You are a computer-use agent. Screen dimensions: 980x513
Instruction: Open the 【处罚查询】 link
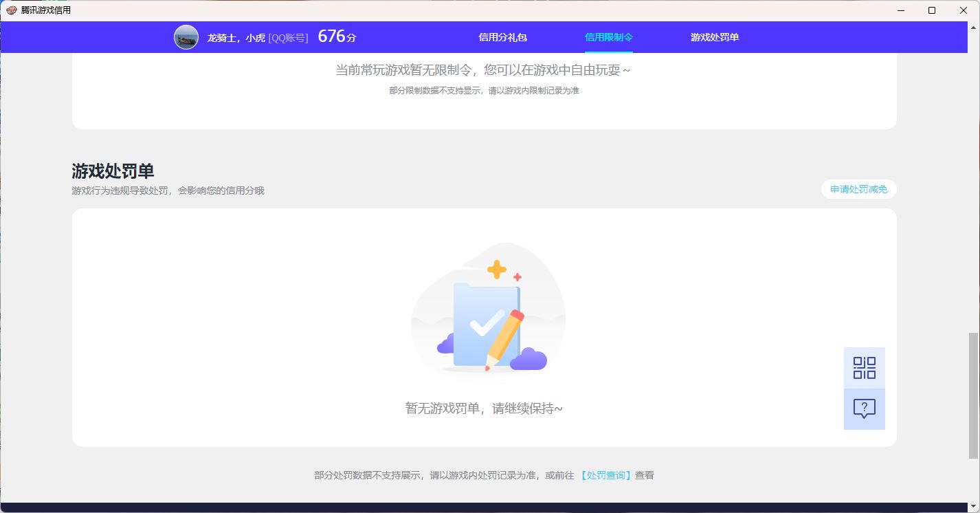point(605,475)
